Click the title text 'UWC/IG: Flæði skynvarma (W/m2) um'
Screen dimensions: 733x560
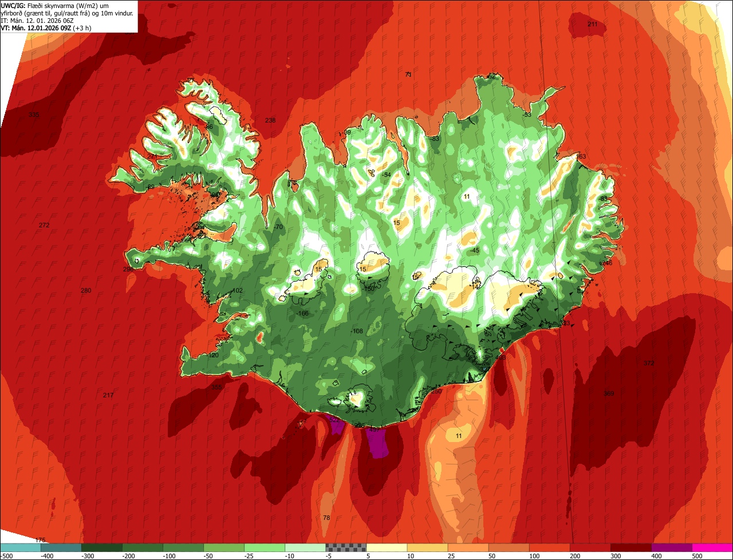[x=55, y=6]
